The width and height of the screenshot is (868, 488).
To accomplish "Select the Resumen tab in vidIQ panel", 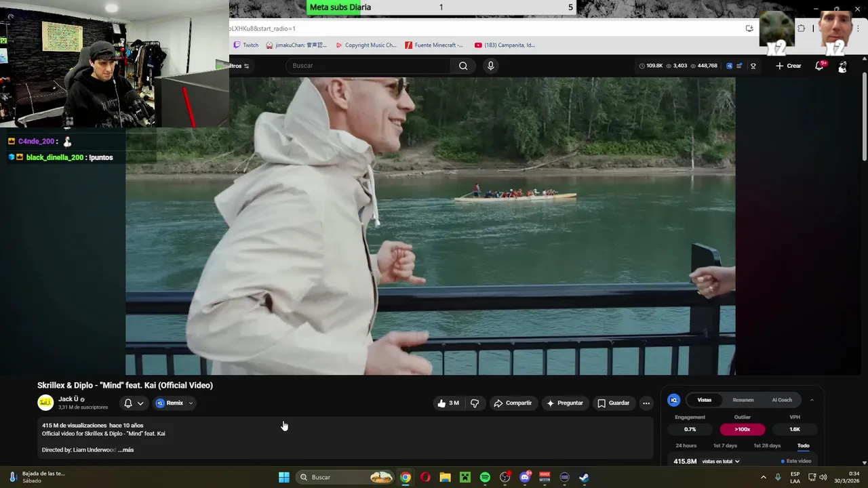I will pos(743,400).
